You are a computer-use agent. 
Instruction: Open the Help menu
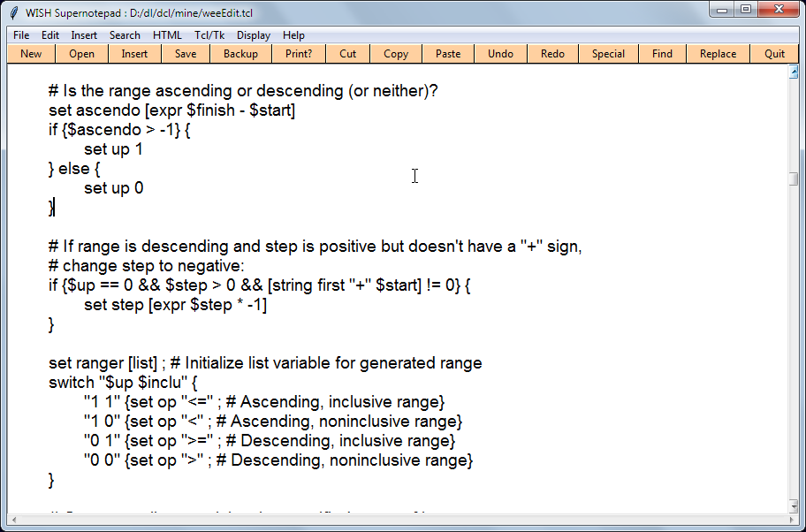click(293, 35)
